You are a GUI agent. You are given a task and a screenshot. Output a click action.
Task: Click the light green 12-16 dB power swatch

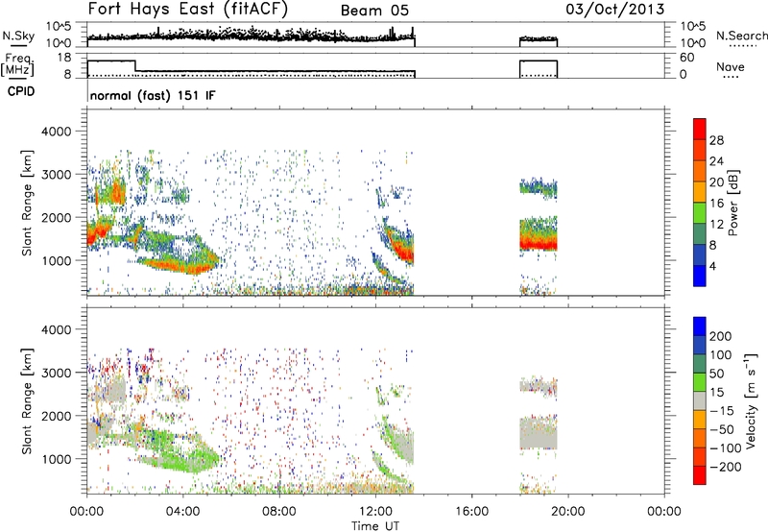[700, 213]
